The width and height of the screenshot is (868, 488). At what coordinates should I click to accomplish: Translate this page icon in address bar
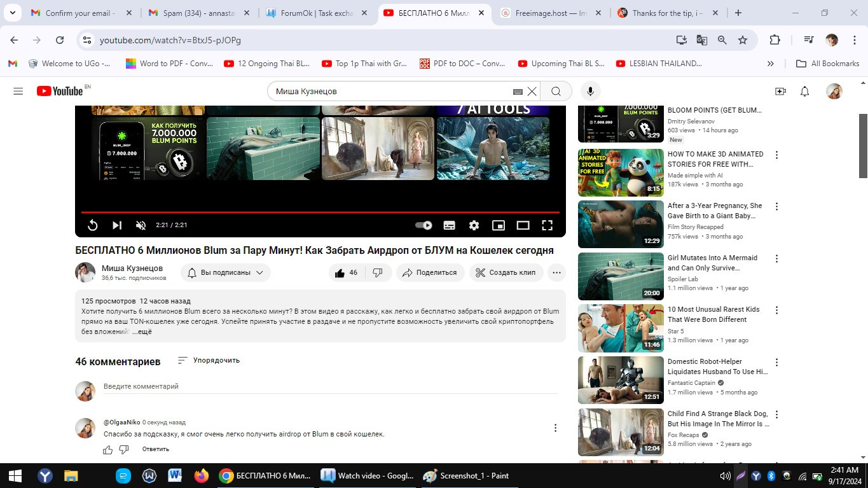click(x=702, y=40)
